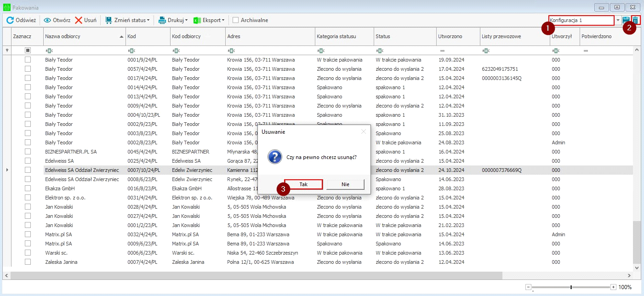Confirm deletion with the Tak button
Image resolution: width=644 pixels, height=296 pixels.
click(x=303, y=184)
